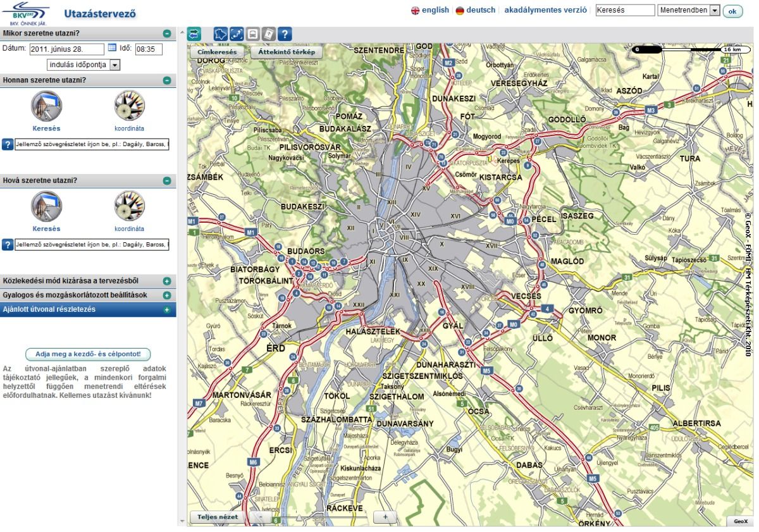Viewport: 759px width, 532px height.
Task: Click SZÁZHALOMBATTA label on the map
Action: click(x=336, y=419)
